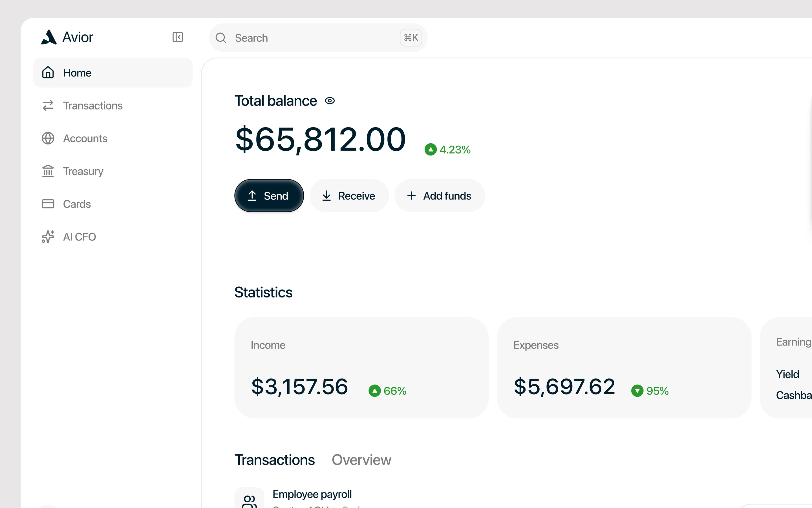The height and width of the screenshot is (508, 812).
Task: Click the $65,812.00 total balance amount
Action: (321, 139)
